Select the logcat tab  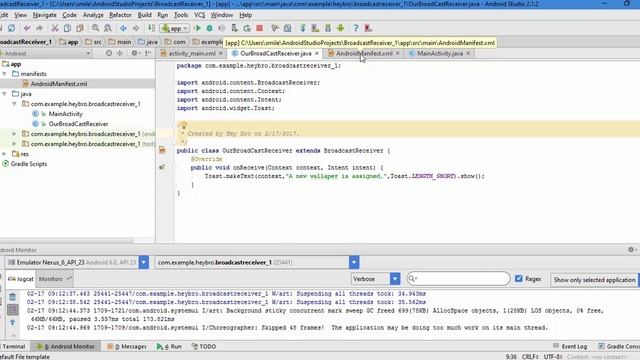(x=20, y=279)
